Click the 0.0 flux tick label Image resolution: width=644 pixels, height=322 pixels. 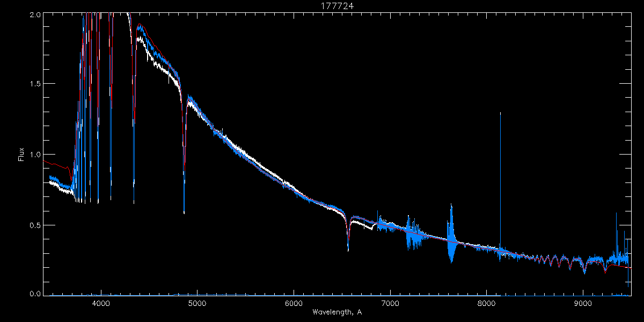pyautogui.click(x=35, y=294)
